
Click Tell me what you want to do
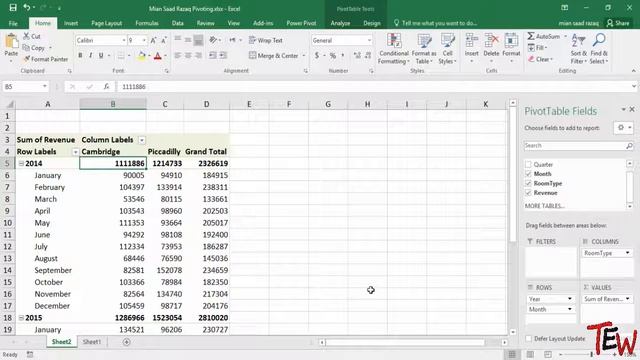tap(435, 23)
